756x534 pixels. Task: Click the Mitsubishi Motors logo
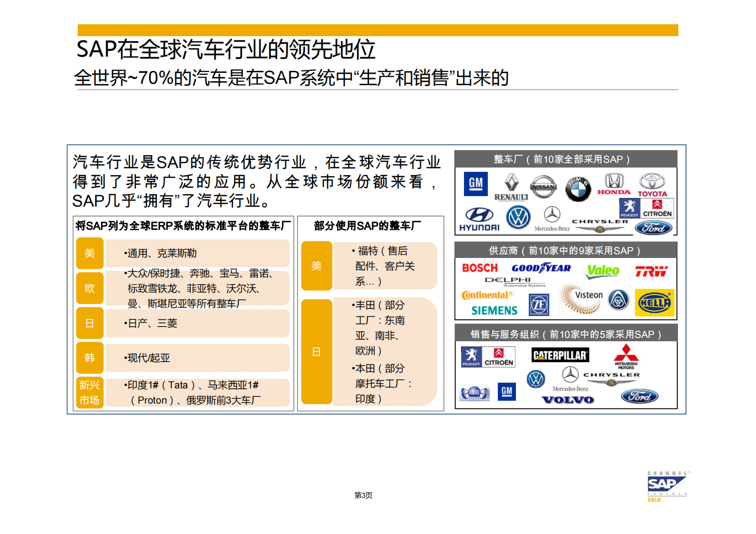pos(626,356)
